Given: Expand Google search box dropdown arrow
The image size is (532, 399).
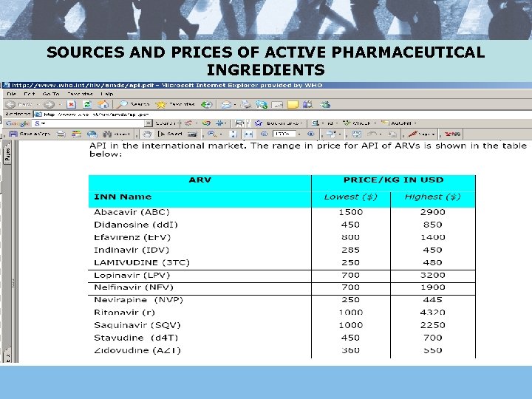Looking at the screenshot, I should click(148, 123).
